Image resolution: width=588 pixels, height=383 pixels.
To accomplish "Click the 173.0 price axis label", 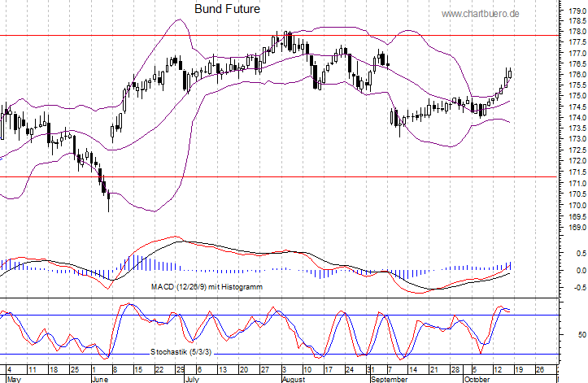I will 577,139.
